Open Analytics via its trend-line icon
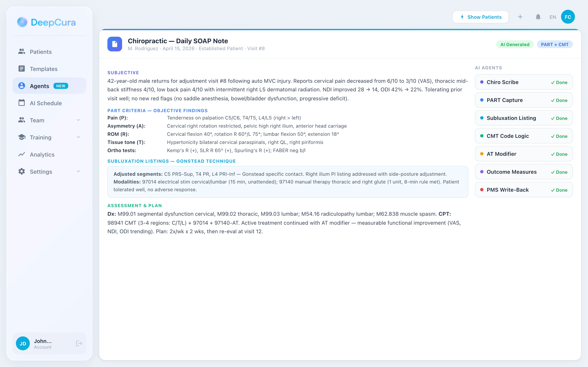 point(22,154)
